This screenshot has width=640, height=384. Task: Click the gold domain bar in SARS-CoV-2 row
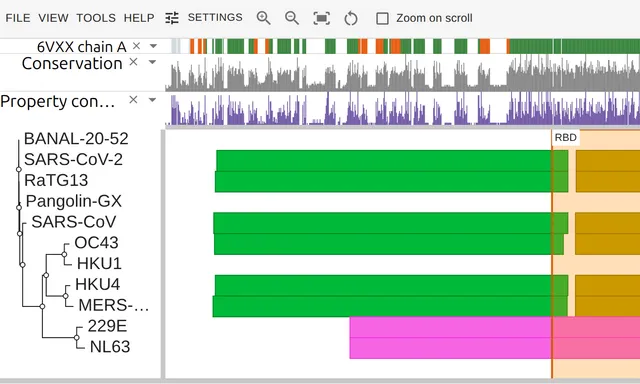608,161
